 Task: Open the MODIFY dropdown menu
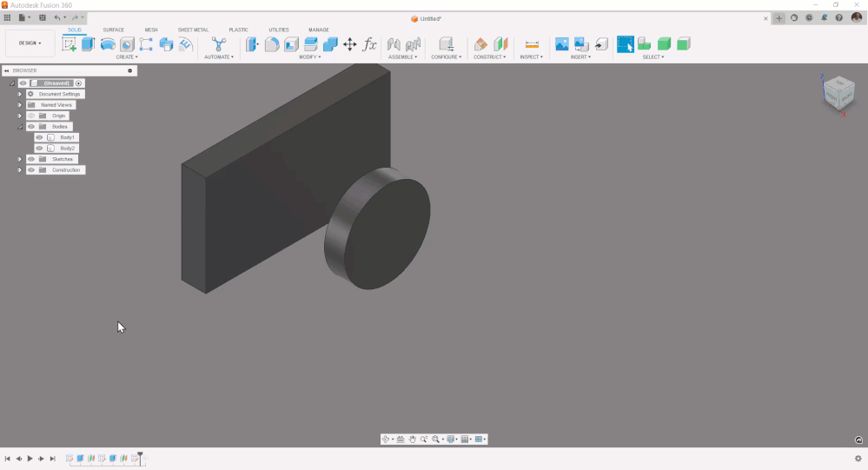click(310, 57)
